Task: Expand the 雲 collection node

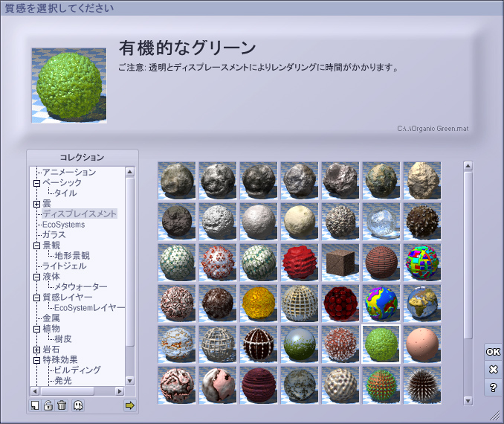Action: [36, 204]
